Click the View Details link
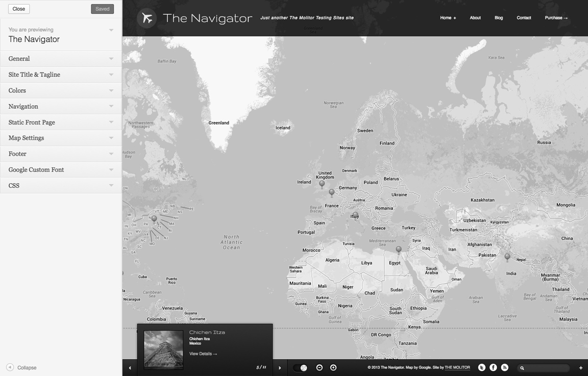588x376 pixels. click(x=203, y=354)
